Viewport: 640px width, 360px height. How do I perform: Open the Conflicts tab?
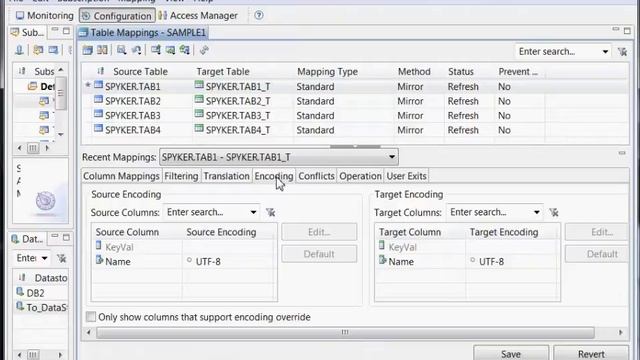pyautogui.click(x=316, y=176)
